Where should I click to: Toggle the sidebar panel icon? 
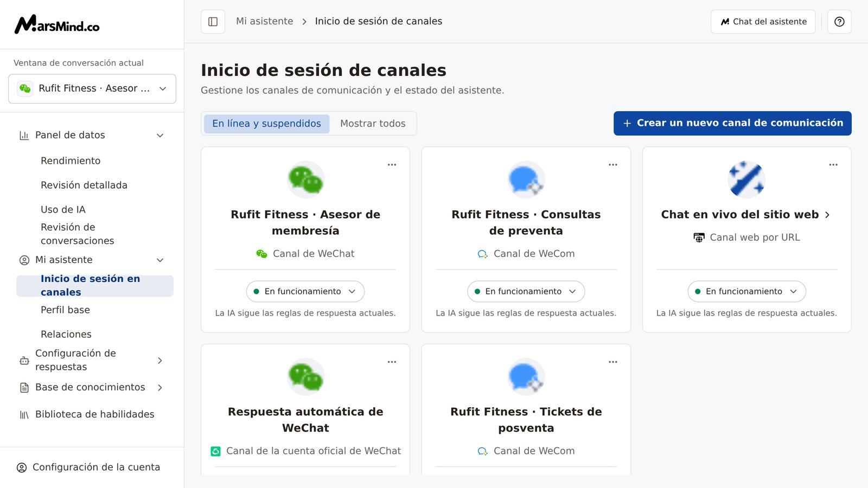pos(213,22)
